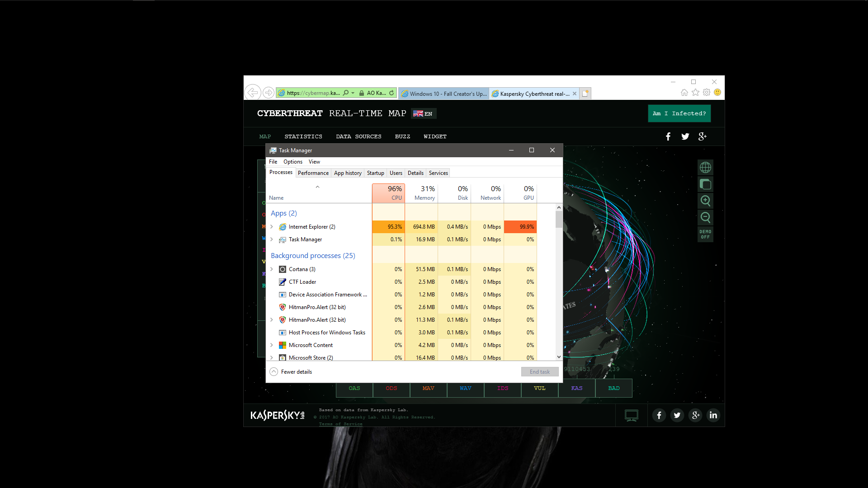Toggle the VUL detection type filter

click(540, 389)
